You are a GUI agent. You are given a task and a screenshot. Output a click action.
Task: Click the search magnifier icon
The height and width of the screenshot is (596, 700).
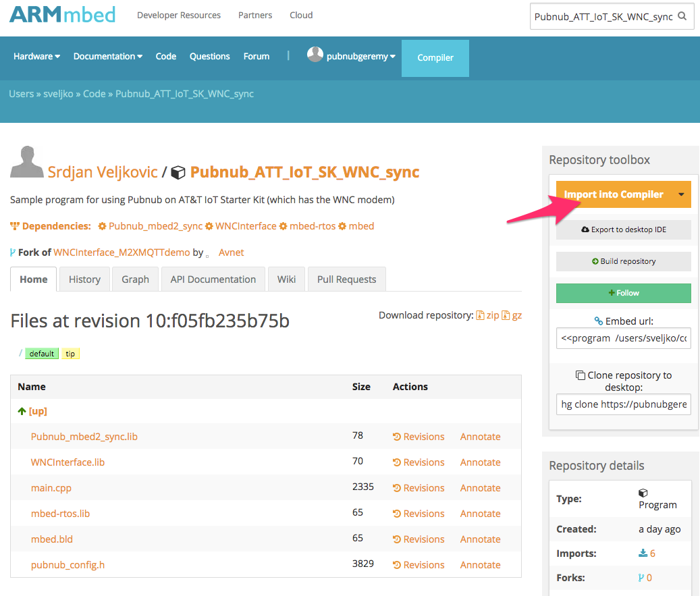click(x=682, y=16)
